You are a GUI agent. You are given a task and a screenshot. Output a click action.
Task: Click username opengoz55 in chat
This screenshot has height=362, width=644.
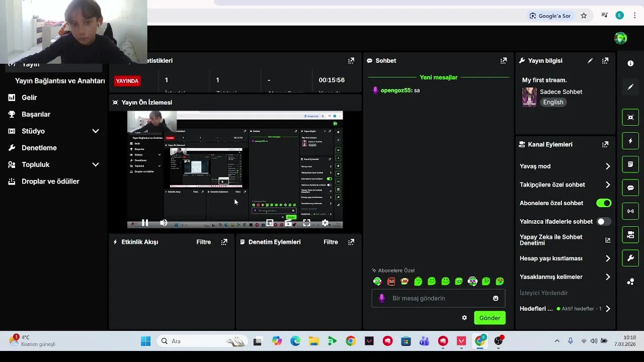[x=395, y=90]
